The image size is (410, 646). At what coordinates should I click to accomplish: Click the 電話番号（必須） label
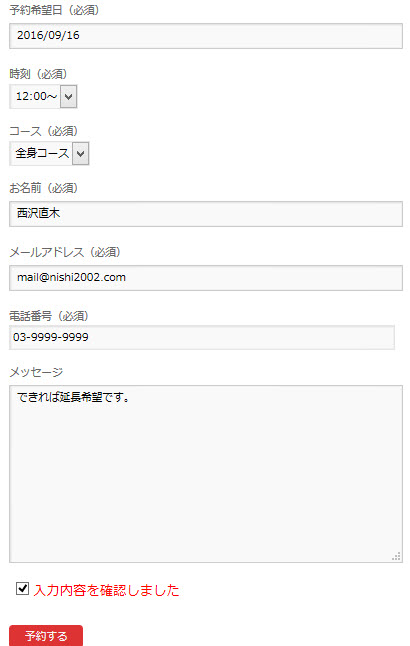pyautogui.click(x=49, y=316)
